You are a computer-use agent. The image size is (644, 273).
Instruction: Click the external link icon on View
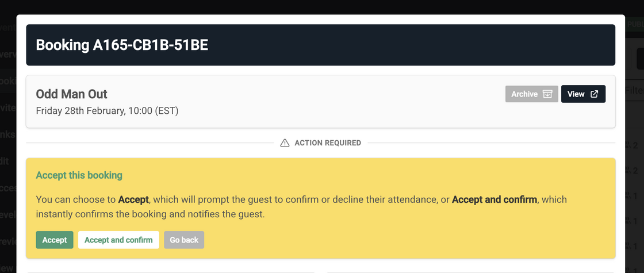pos(595,94)
